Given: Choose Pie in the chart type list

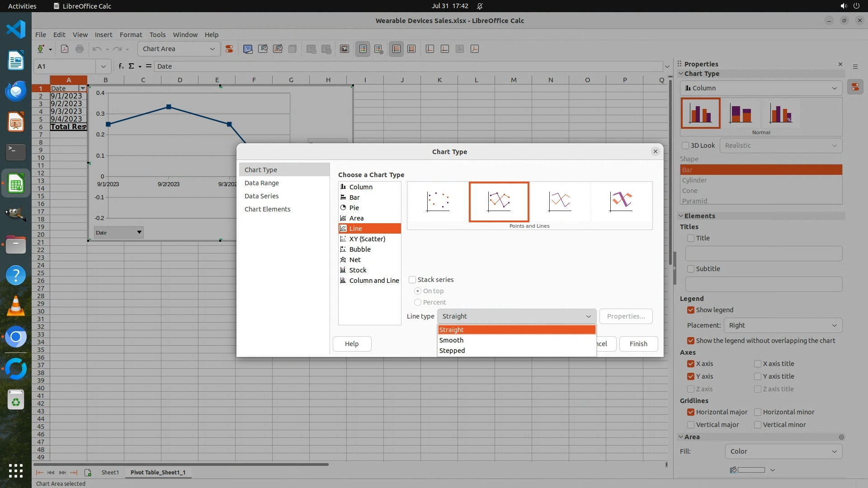Looking at the screenshot, I should (354, 208).
